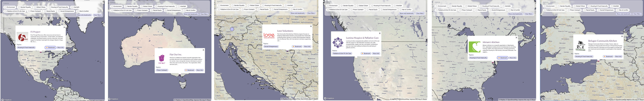Screen dimensions: 644x101
Task: Open the Flat Out Inc. title link
Action: pyautogui.click(x=176, y=54)
